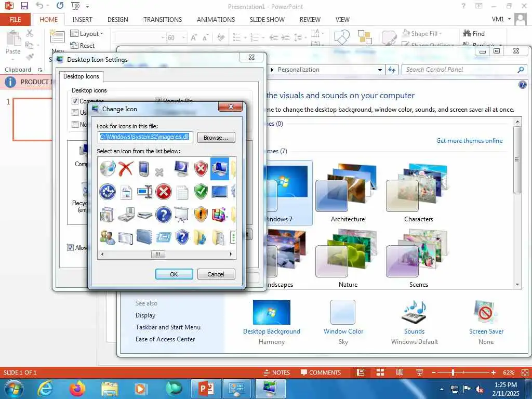This screenshot has width=532, height=399.
Task: Switch to the INSERT ribbon tab
Action: tap(83, 19)
